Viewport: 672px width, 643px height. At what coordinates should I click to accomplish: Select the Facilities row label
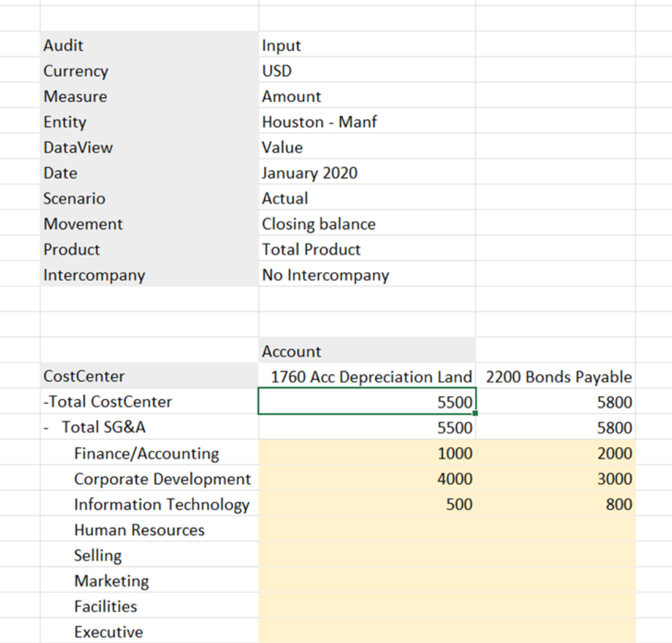tap(149, 605)
